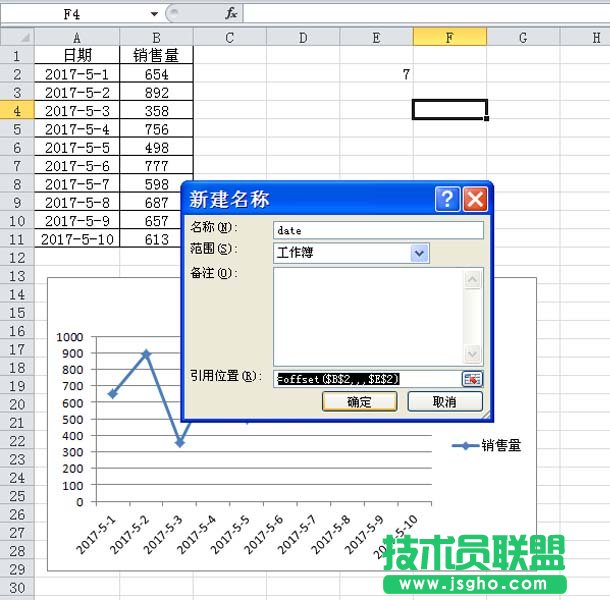The image size is (610, 600).
Task: Click the chart data point at 2017-5-2
Action: click(x=146, y=354)
